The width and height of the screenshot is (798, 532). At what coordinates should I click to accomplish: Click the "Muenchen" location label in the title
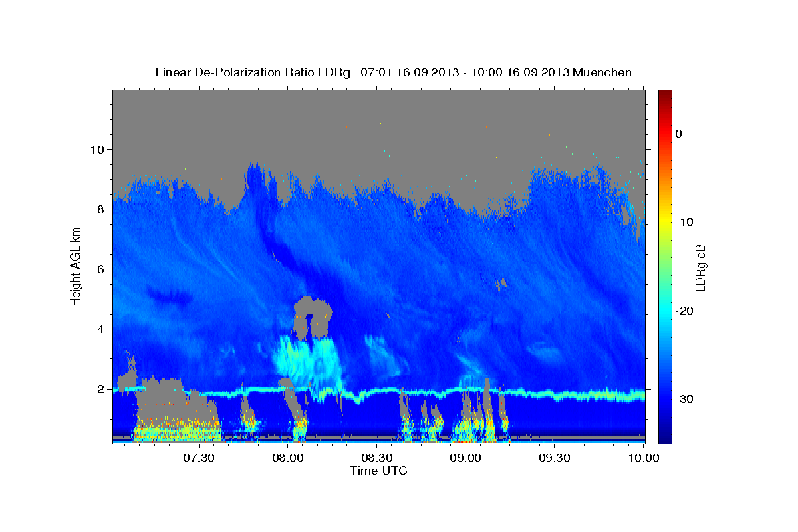[602, 72]
